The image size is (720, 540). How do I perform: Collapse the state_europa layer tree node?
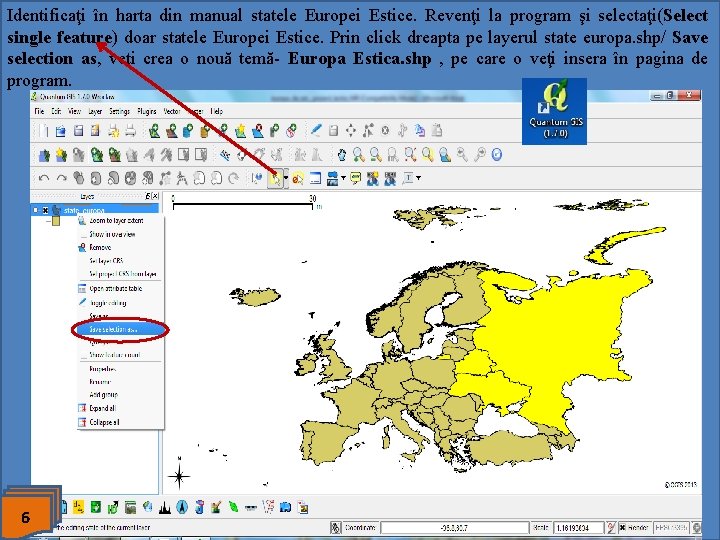coord(36,210)
